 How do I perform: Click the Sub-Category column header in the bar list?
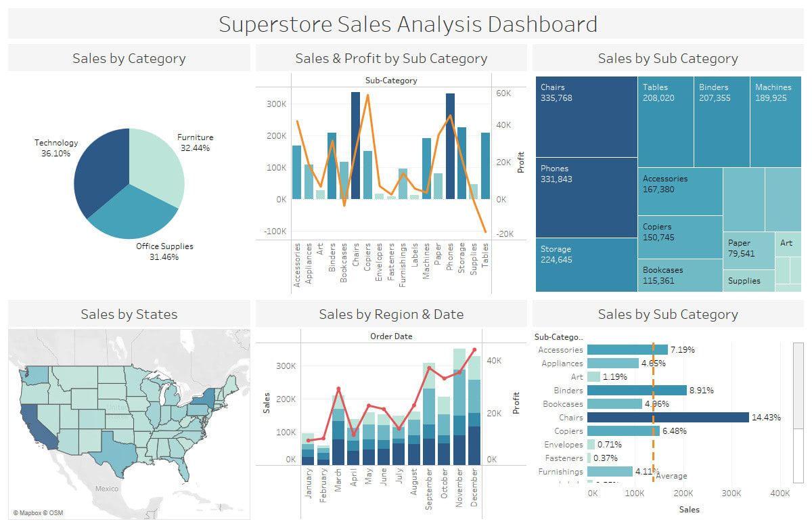tap(558, 336)
